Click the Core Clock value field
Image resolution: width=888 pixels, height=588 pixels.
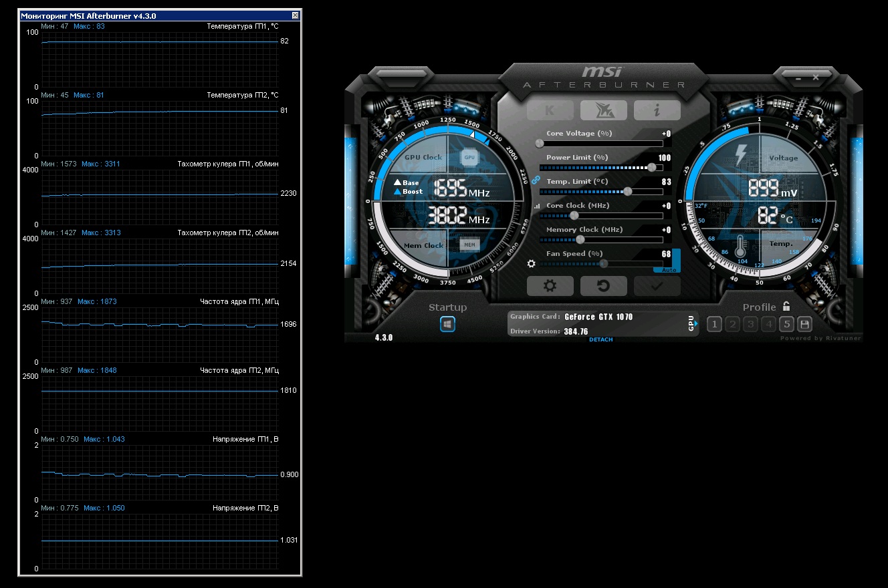click(x=666, y=206)
